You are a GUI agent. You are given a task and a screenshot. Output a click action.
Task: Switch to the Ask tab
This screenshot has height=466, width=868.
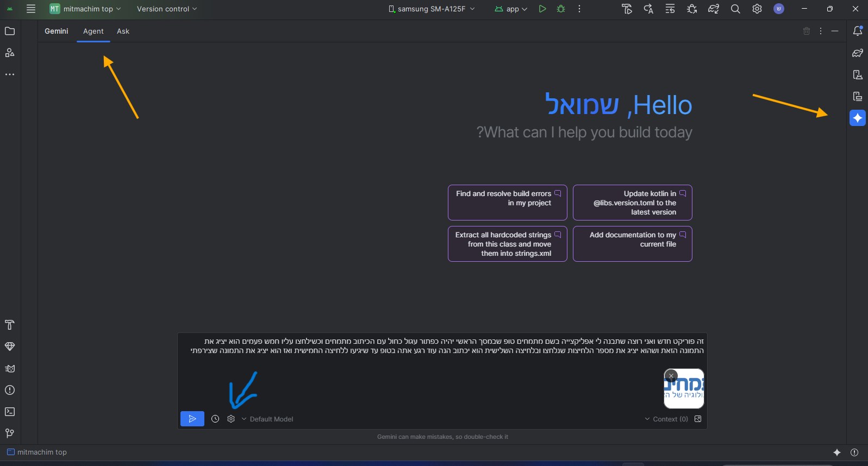(123, 31)
